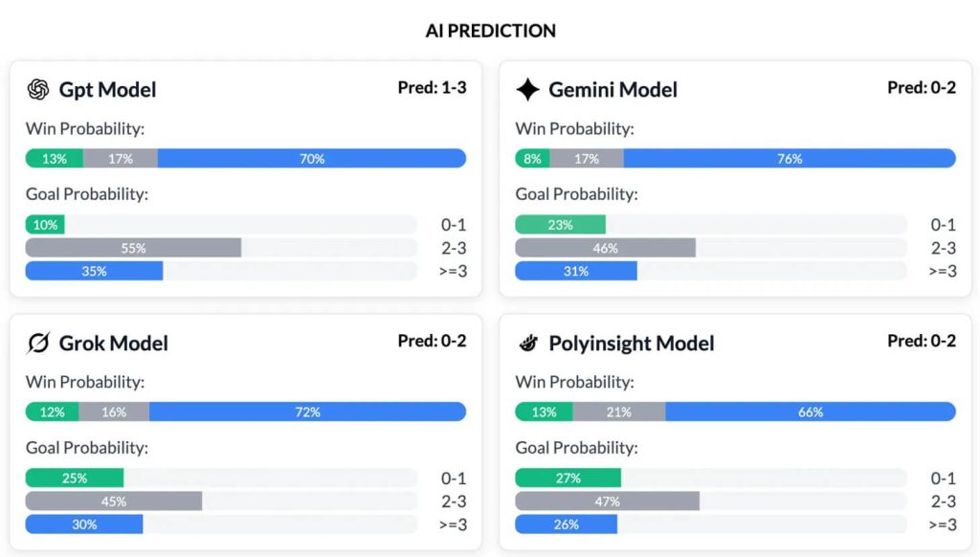Select the 76% win segment on Gemini
This screenshot has width=980, height=557.
pyautogui.click(x=790, y=158)
